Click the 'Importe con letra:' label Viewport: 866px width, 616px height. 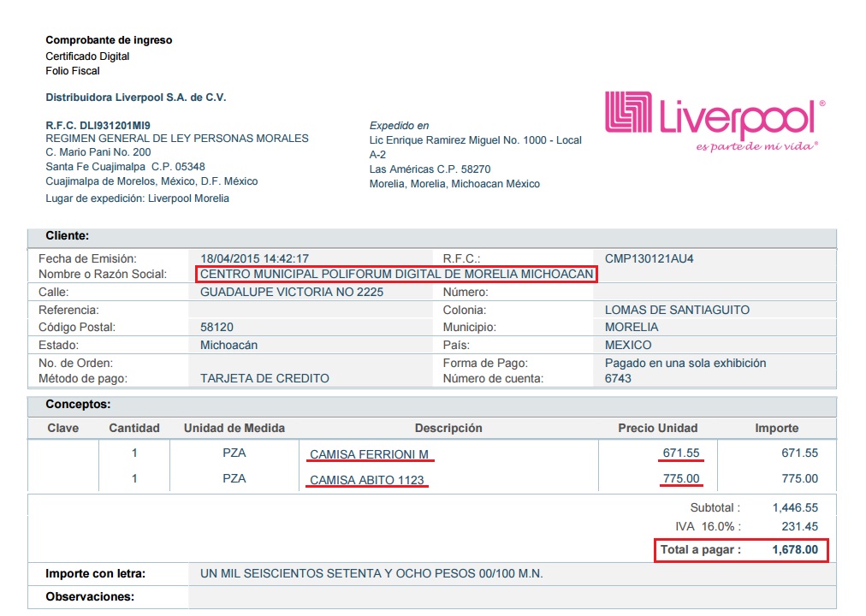coord(96,573)
